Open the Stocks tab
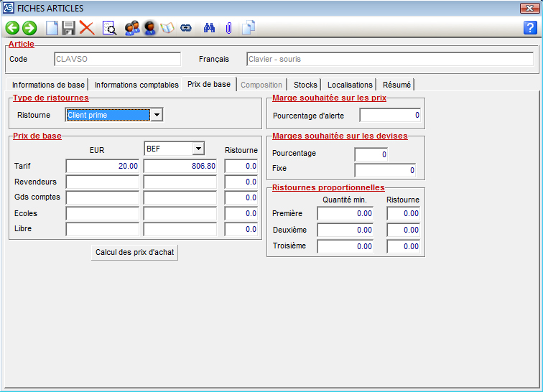 (x=305, y=85)
